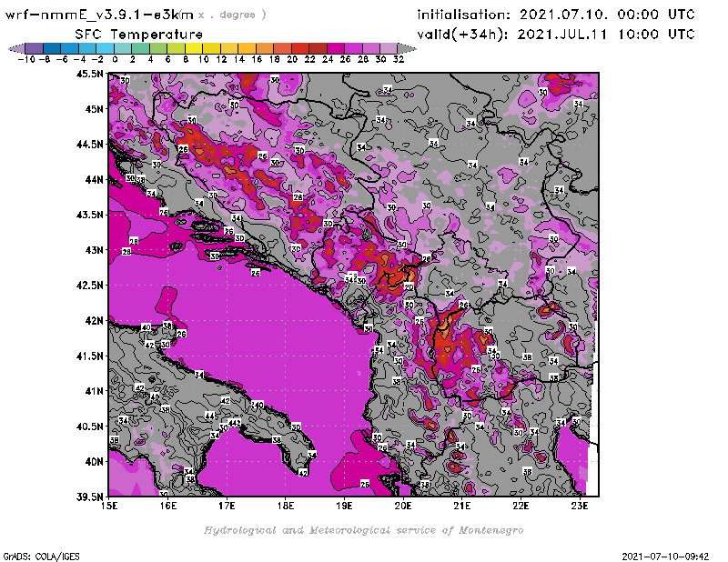Click the "42N" latitude label
The image size is (728, 562).
pyautogui.click(x=95, y=321)
